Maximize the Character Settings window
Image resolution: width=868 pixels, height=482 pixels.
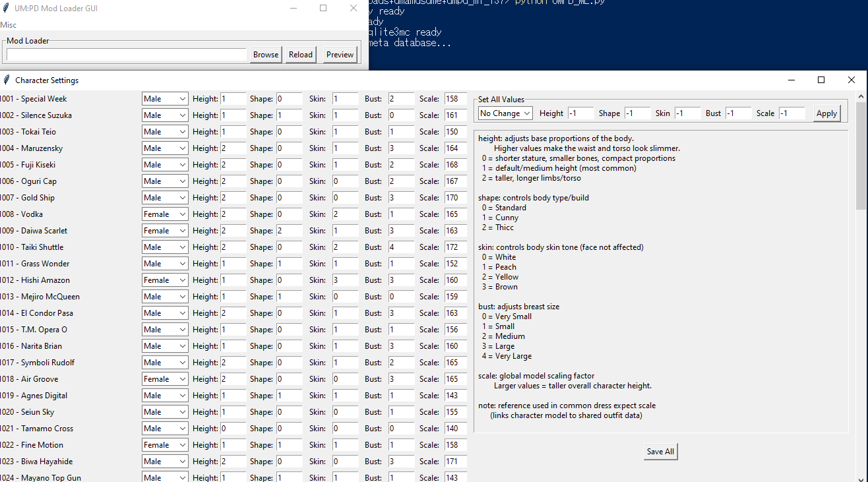[821, 80]
